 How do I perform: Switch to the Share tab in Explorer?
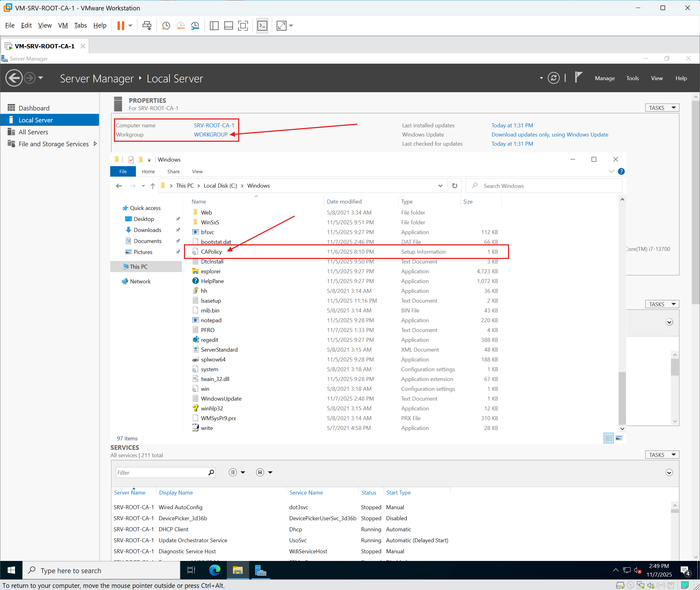point(173,171)
